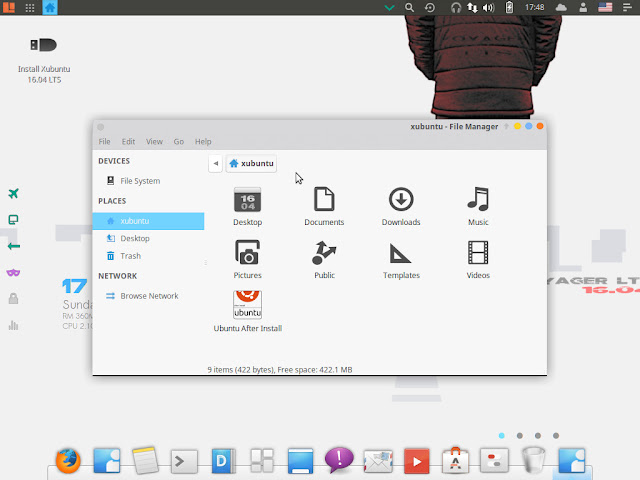The image size is (640, 480).
Task: Click the battery indicator in top panel
Action: point(509,7)
